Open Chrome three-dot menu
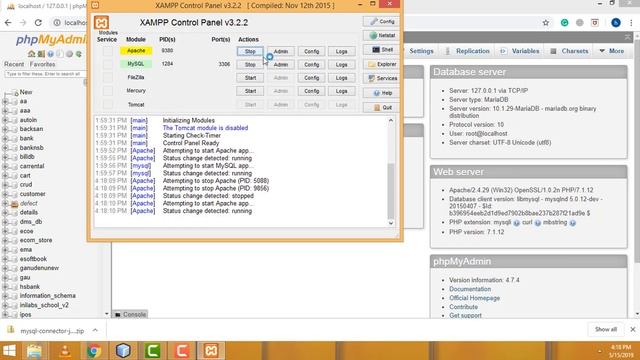 [631, 23]
